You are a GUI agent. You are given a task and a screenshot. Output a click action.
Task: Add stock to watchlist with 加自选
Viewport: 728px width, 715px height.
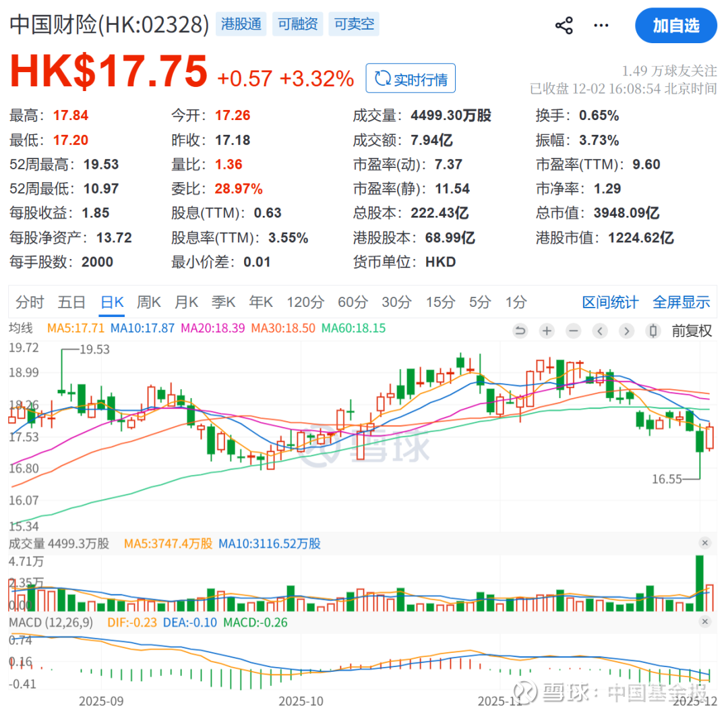click(675, 26)
